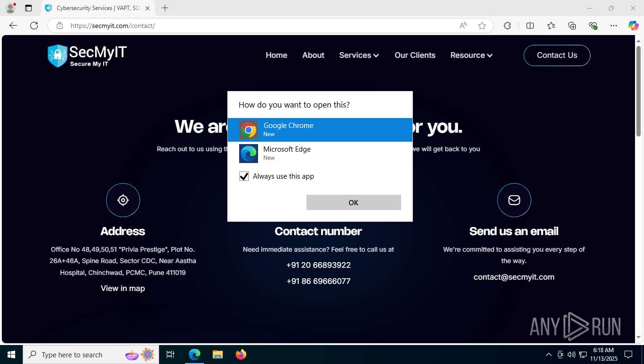Viewport: 644px width, 364px height.
Task: Open Microsoft Edge from taskbar
Action: [x=195, y=355]
